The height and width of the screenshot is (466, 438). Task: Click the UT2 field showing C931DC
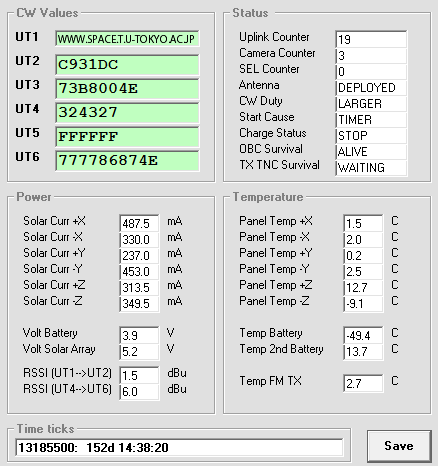coord(127,65)
